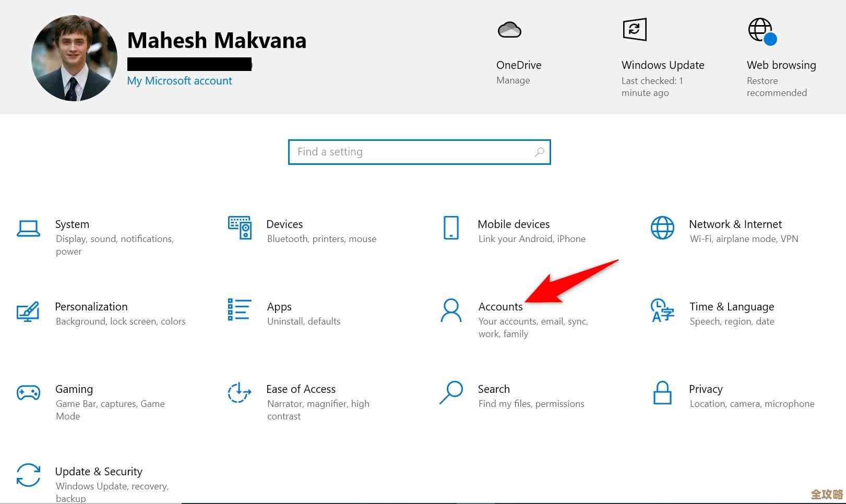Click the Gaming controller icon

coord(28,392)
